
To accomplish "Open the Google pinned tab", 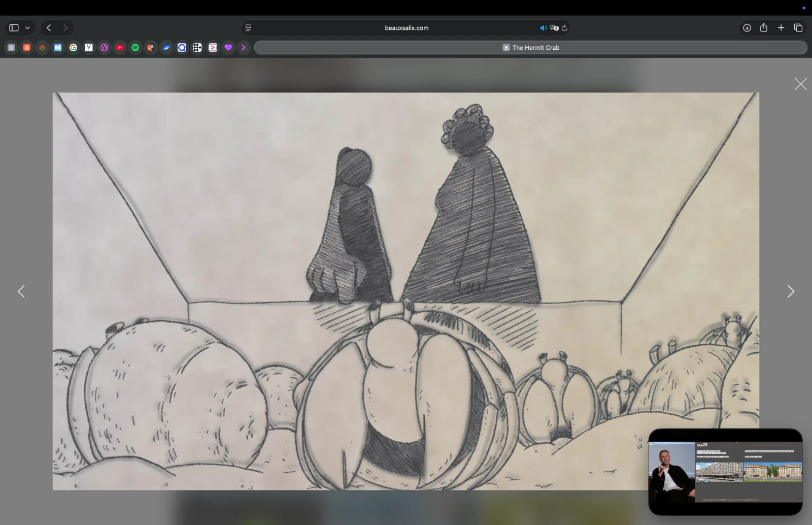I will [74, 48].
